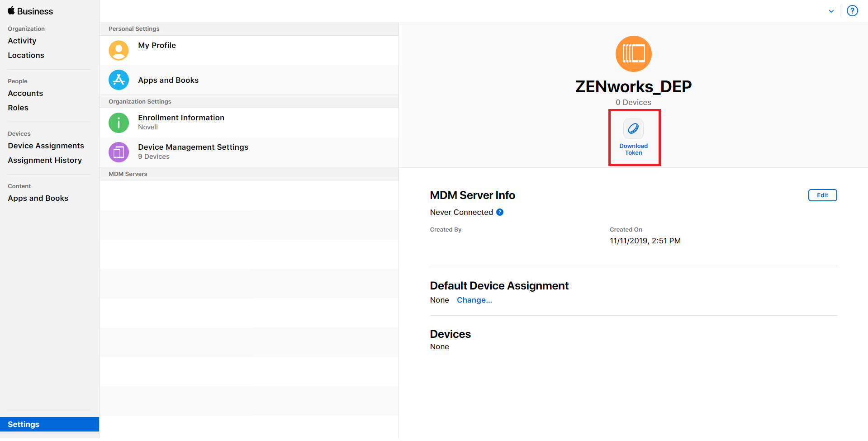The image size is (868, 441).
Task: Select Roles in the sidebar
Action: click(x=18, y=108)
